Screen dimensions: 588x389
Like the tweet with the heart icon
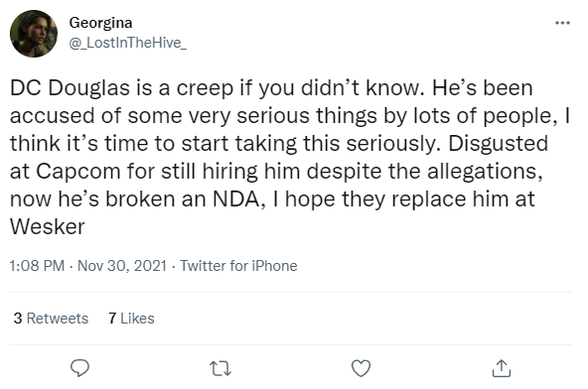pyautogui.click(x=361, y=368)
